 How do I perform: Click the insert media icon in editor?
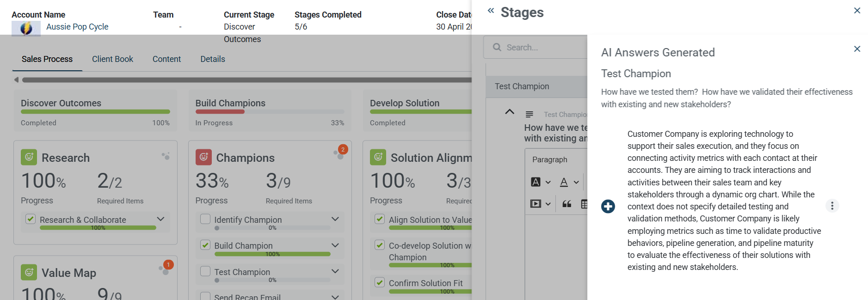[x=536, y=204]
